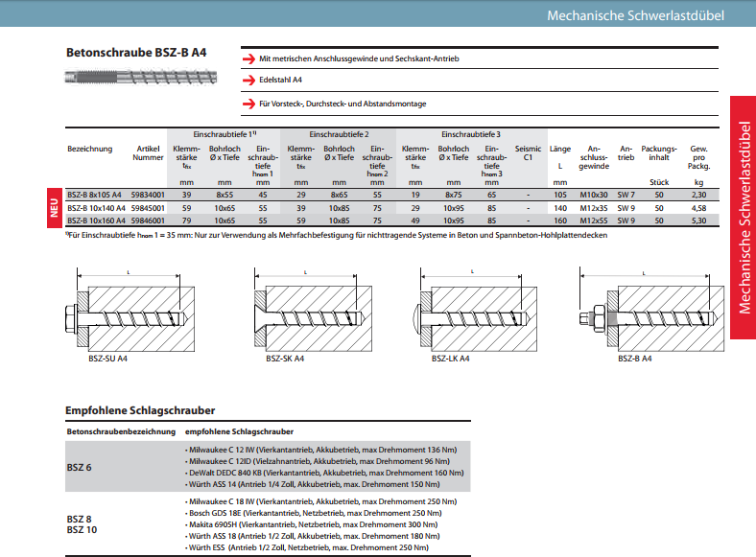Click the 'Empfohlene Schlagschrauber' section heading
Screen dimensions: 756x557
point(139,410)
